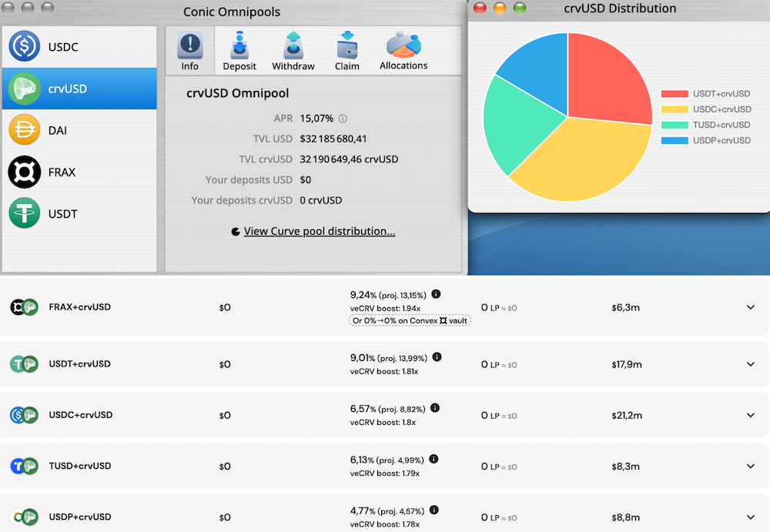
Task: Click the APR info circle icon
Action: point(343,119)
